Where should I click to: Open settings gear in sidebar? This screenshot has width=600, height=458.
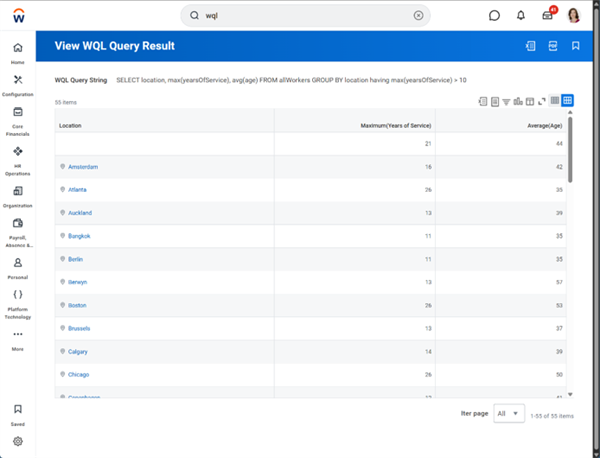point(18,441)
